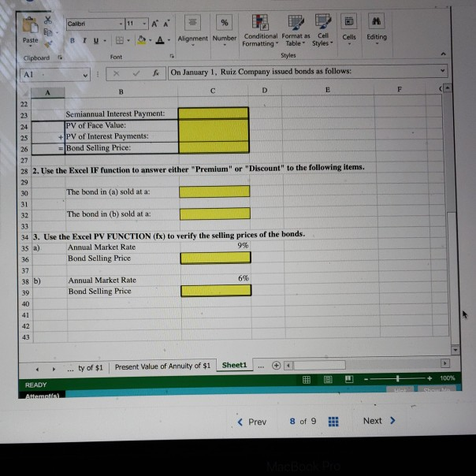The image size is (476, 476).
Task: Open the underline style dropdown arrow
Action: click(x=105, y=41)
